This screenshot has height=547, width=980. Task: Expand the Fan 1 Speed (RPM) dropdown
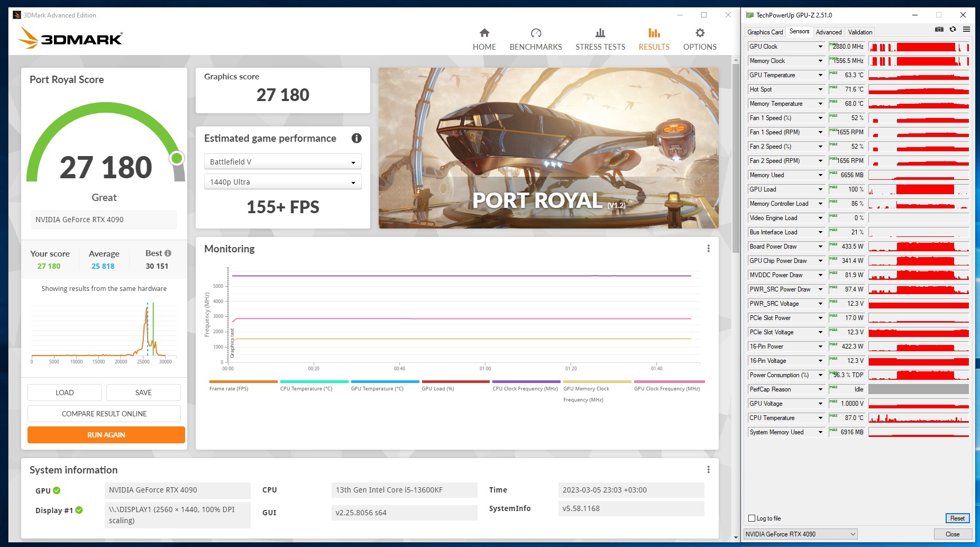(x=820, y=132)
